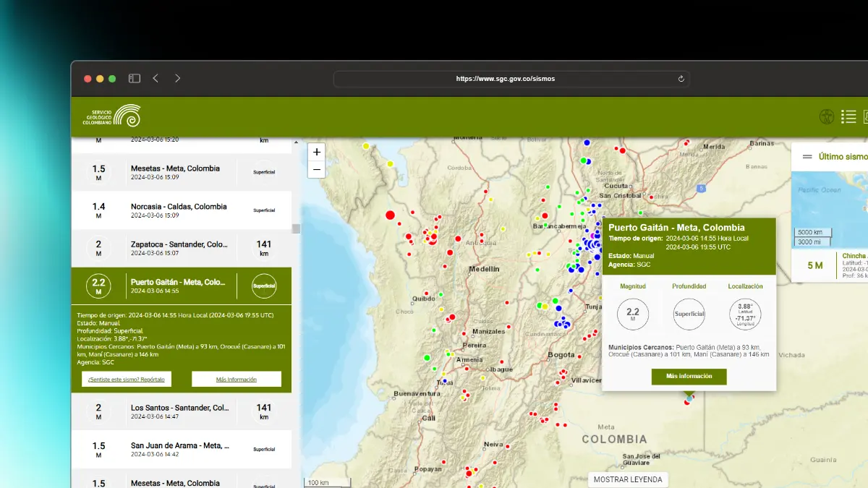Viewport: 868px width, 488px height.
Task: Collapse the Puerto Gaitán - Meta selected row
Action: (182, 286)
